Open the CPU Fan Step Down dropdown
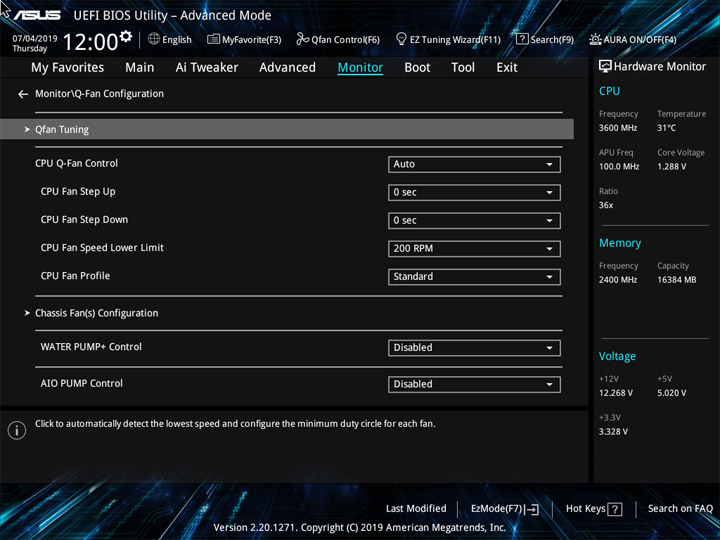Screen dimensions: 720x540 474,220
